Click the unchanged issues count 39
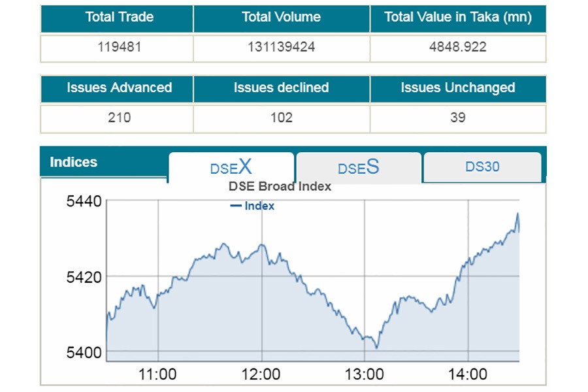Image resolution: width=588 pixels, height=392 pixels. (x=457, y=118)
